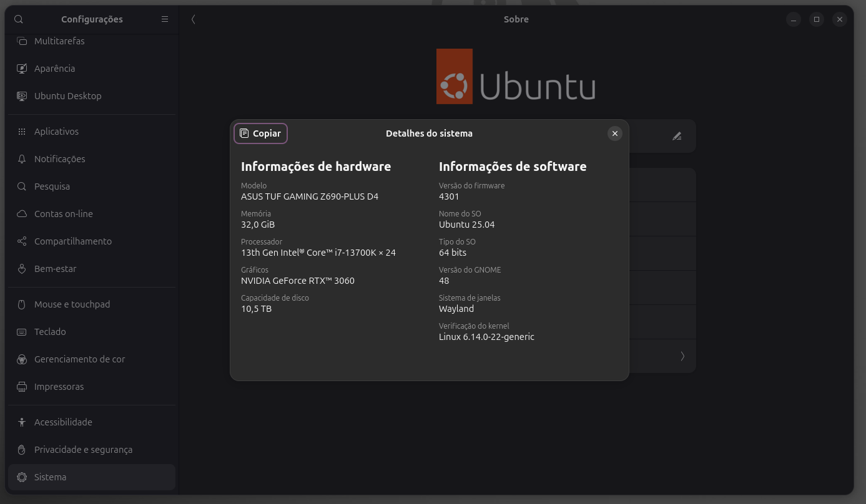The image size is (866, 504).
Task: Open the hamburger menu in sidebar header
Action: 165,19
